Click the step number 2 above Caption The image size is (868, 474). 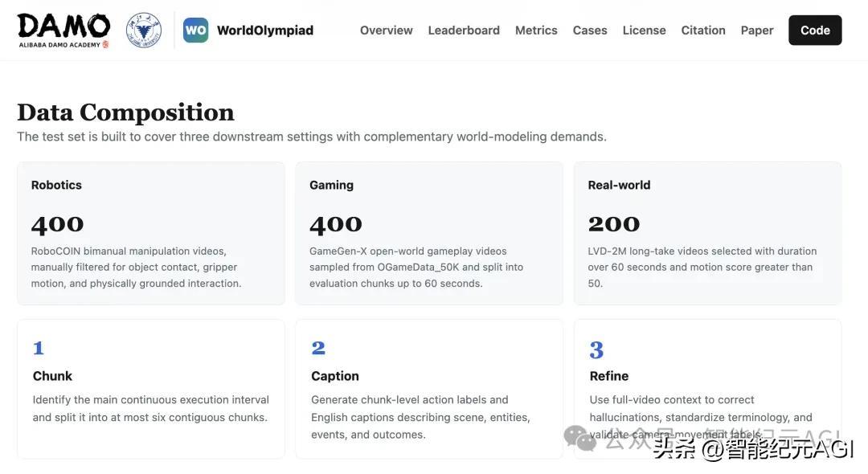pyautogui.click(x=318, y=348)
